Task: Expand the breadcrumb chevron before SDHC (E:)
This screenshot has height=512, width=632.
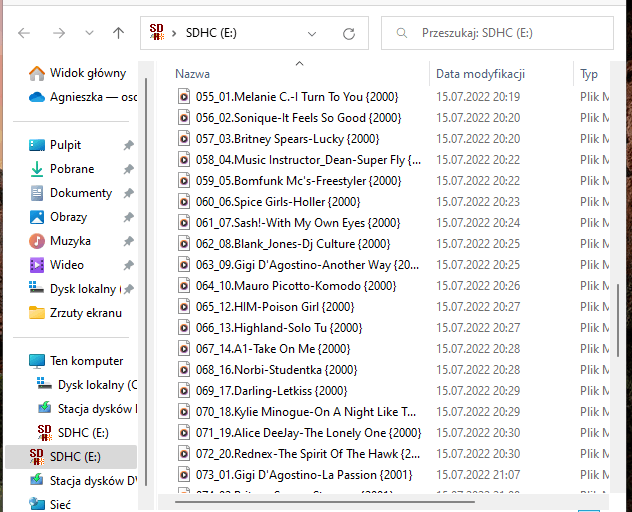Action: 174,33
